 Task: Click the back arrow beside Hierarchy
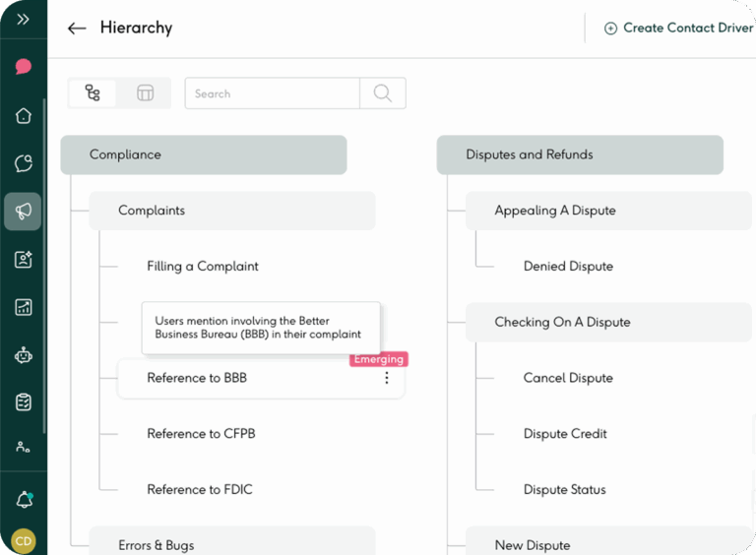[77, 29]
